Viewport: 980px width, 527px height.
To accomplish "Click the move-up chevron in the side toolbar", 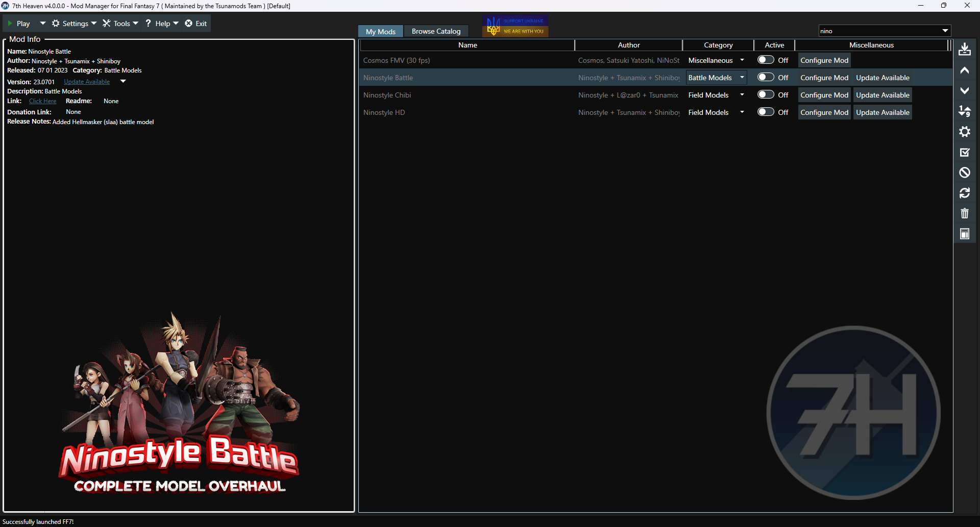I will 964,70.
